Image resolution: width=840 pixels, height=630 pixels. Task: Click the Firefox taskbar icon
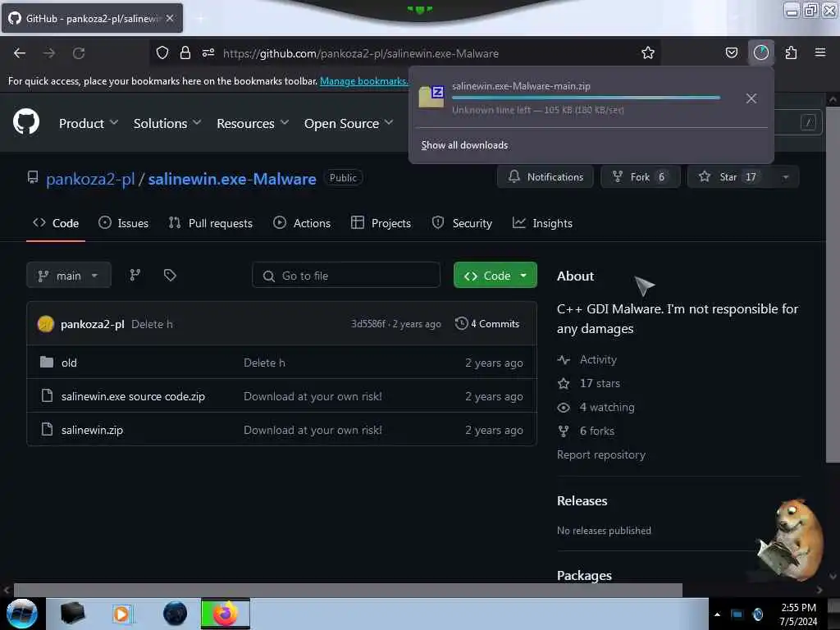[225, 614]
